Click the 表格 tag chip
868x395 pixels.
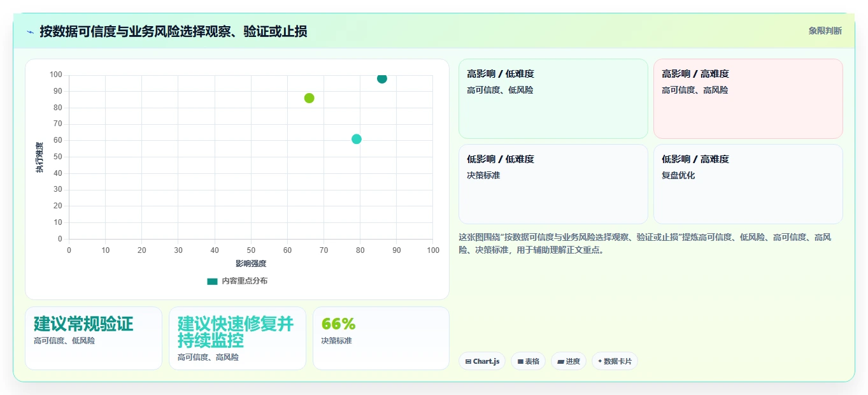click(528, 361)
